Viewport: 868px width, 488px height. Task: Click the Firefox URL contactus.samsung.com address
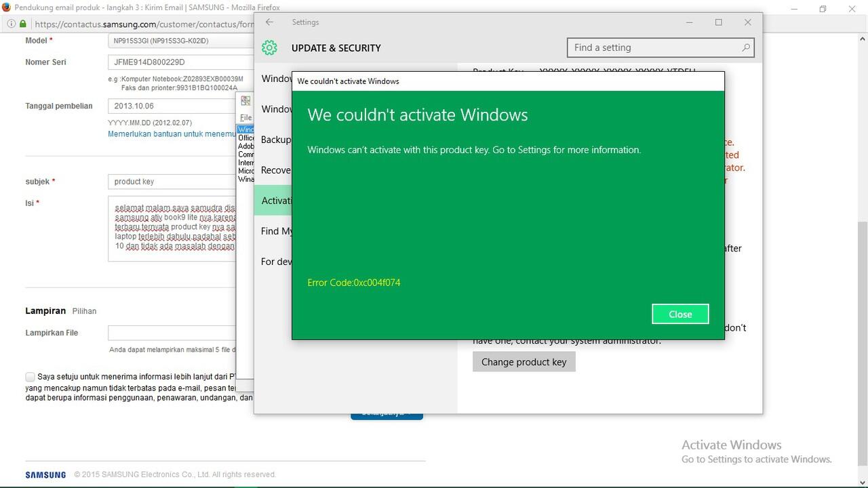(x=144, y=24)
